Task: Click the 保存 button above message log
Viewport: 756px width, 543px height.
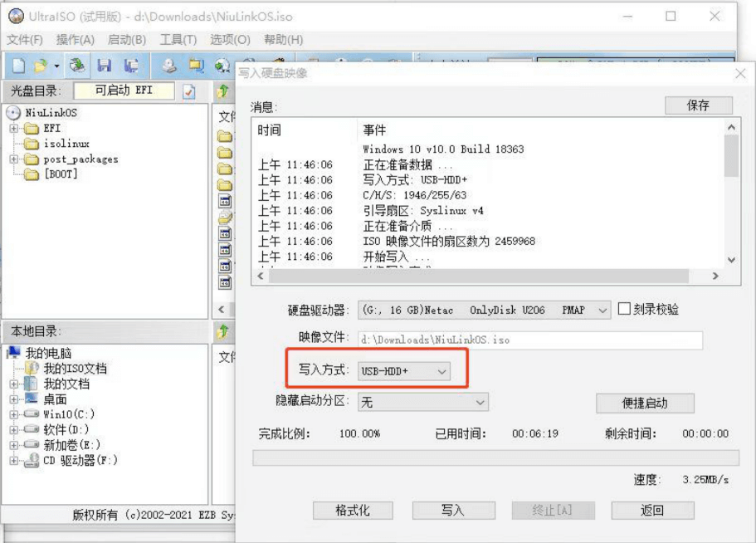Action: point(698,105)
